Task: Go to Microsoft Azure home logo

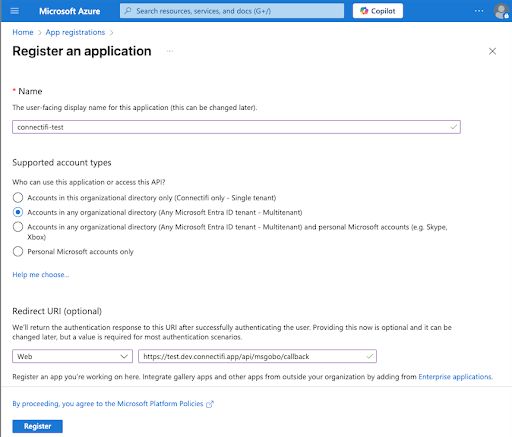Action: [x=69, y=11]
